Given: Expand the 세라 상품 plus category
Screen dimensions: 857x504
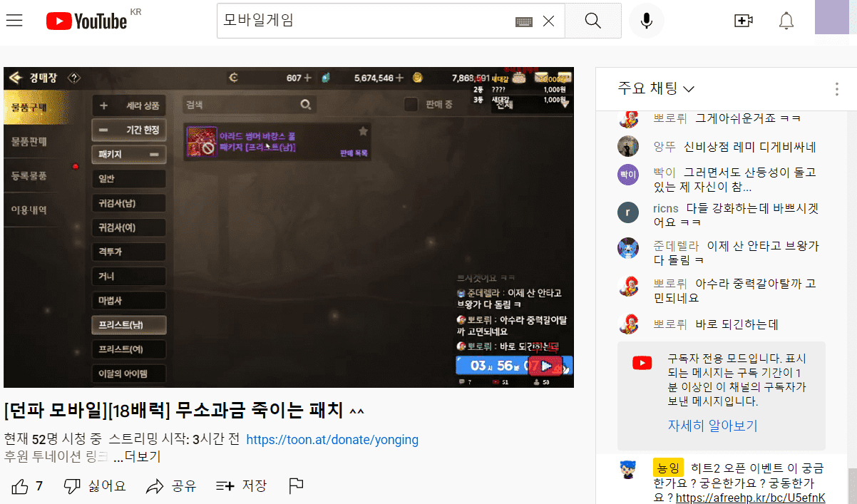Looking at the screenshot, I should pyautogui.click(x=129, y=105).
